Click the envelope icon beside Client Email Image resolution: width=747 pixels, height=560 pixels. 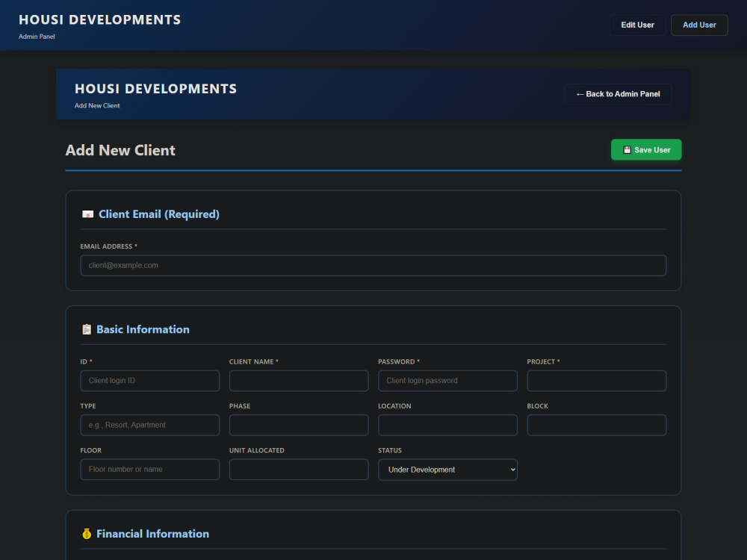87,214
